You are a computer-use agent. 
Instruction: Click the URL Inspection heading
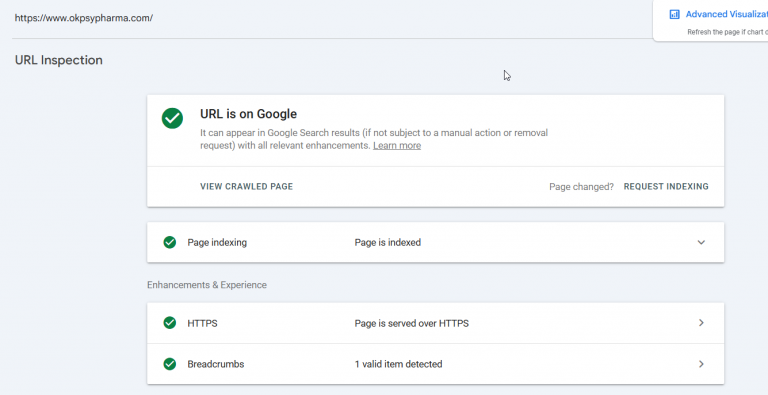click(x=59, y=60)
